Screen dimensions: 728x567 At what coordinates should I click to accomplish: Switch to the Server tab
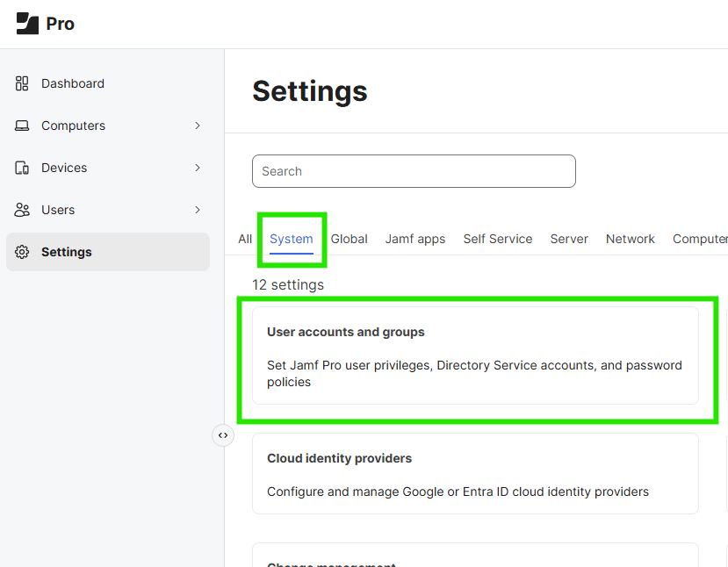pos(569,239)
